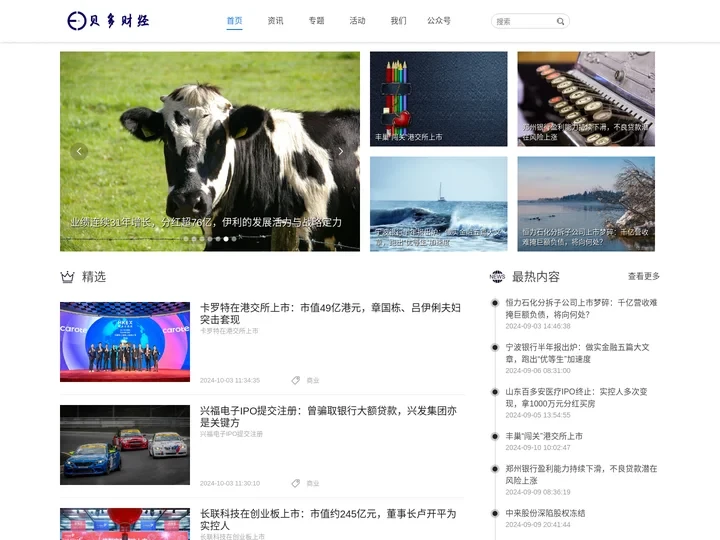Open hot item 郑州银行盈利能力持续下滑
Image resolution: width=720 pixels, height=540 pixels.
point(581,474)
